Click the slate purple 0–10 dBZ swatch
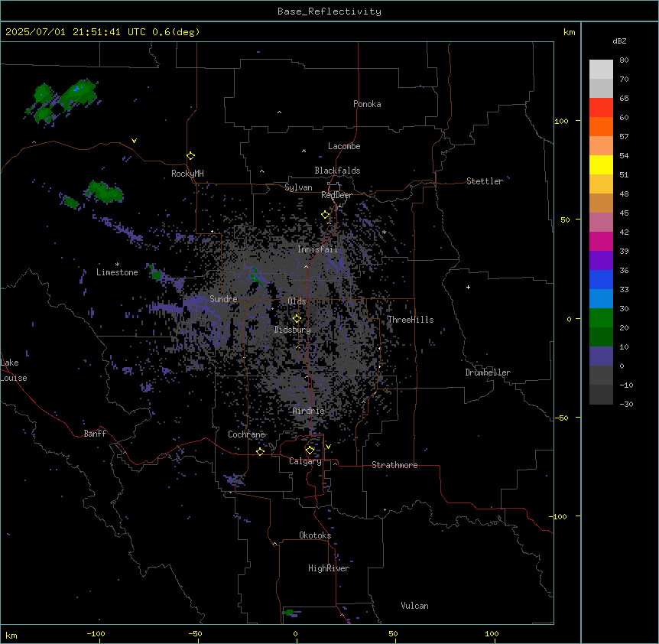Image resolution: width=659 pixels, height=644 pixels. click(601, 356)
